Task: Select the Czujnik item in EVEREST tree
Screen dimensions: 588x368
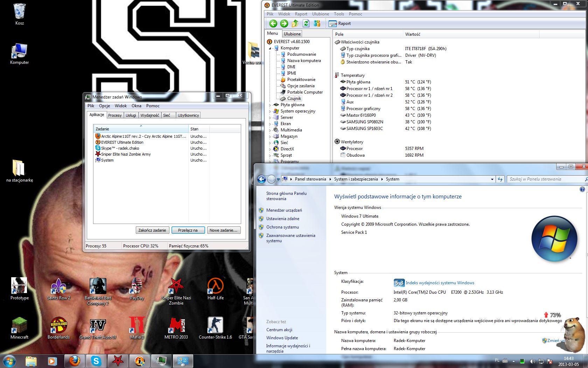Action: 294,99
